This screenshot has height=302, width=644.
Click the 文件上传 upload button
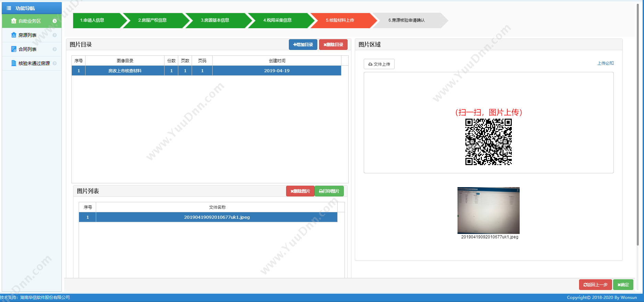pyautogui.click(x=379, y=64)
